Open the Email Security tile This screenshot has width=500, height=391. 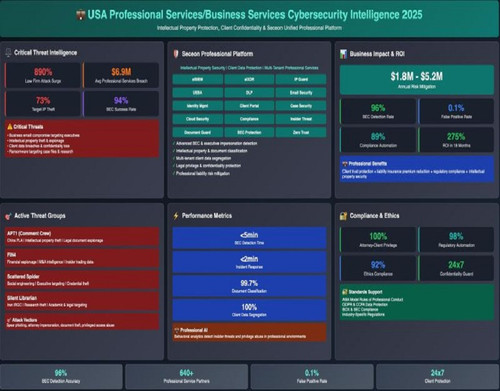click(x=301, y=93)
